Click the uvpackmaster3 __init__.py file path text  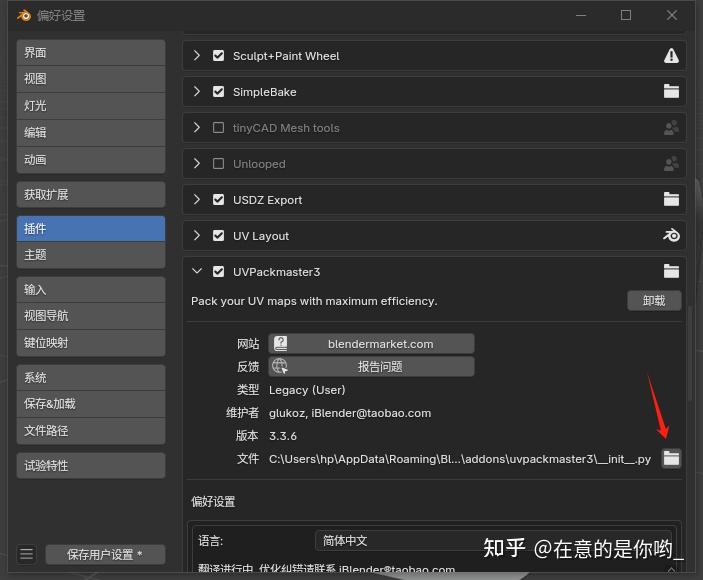460,459
